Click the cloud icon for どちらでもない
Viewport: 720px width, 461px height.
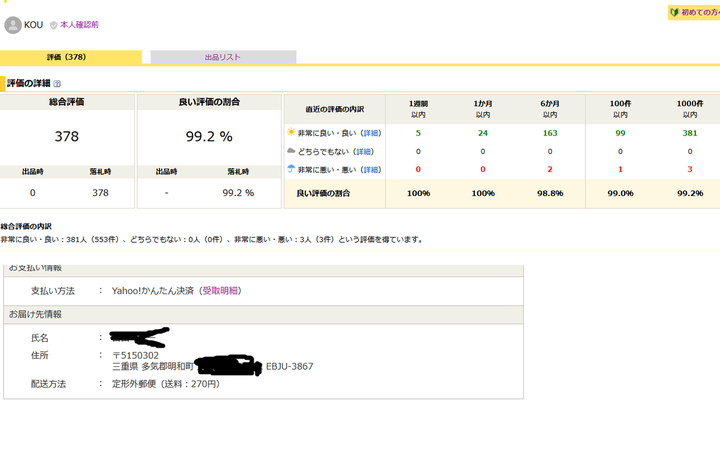pos(291,151)
